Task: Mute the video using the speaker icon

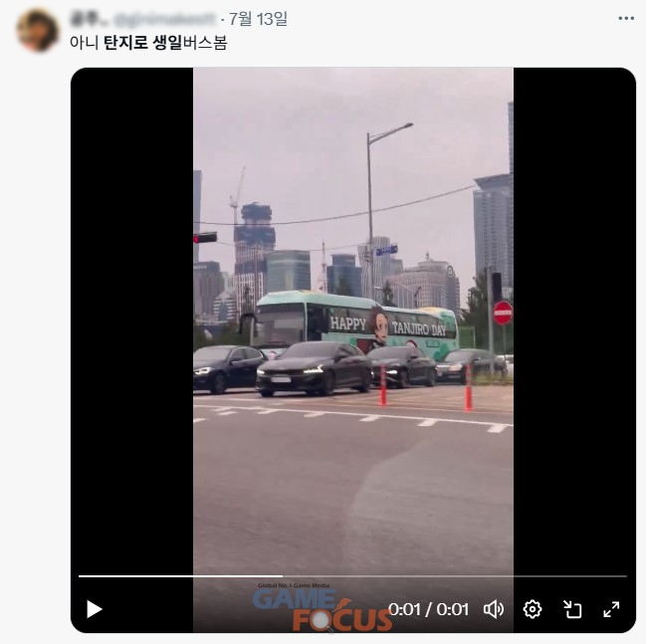Action: click(x=494, y=609)
